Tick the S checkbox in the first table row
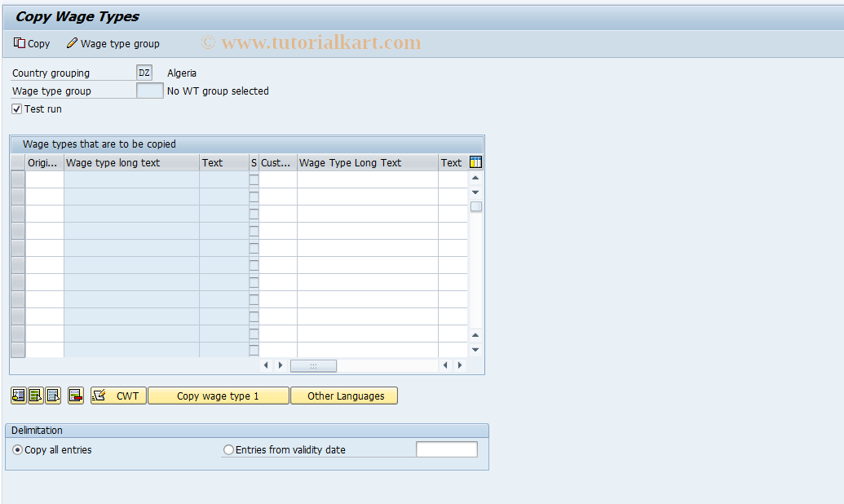Image resolution: width=844 pixels, height=504 pixels. (254, 180)
